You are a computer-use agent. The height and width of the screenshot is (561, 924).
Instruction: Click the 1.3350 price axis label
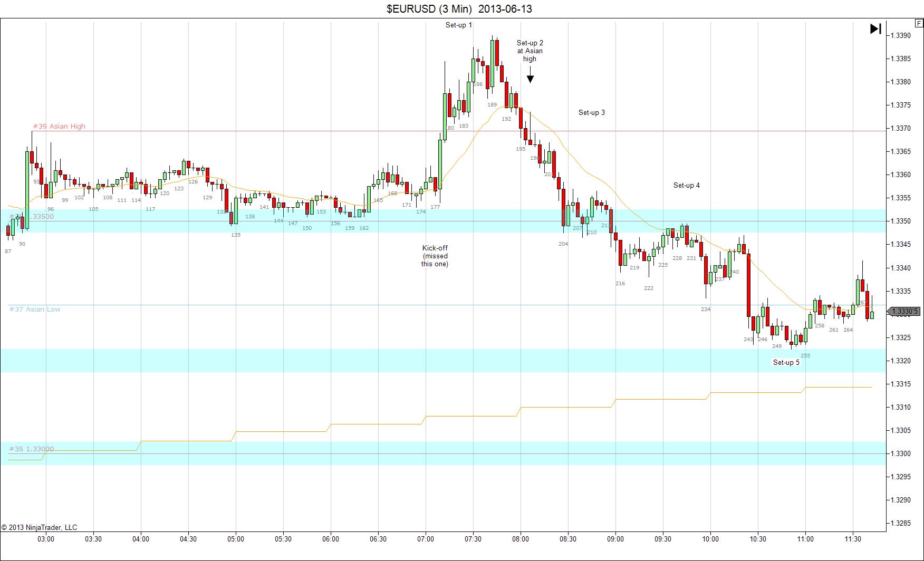click(900, 221)
